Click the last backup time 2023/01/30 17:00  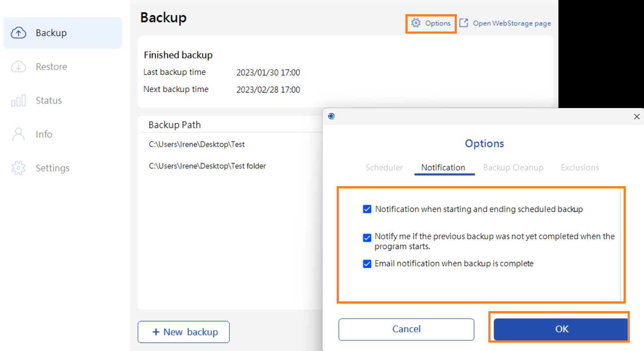268,72
